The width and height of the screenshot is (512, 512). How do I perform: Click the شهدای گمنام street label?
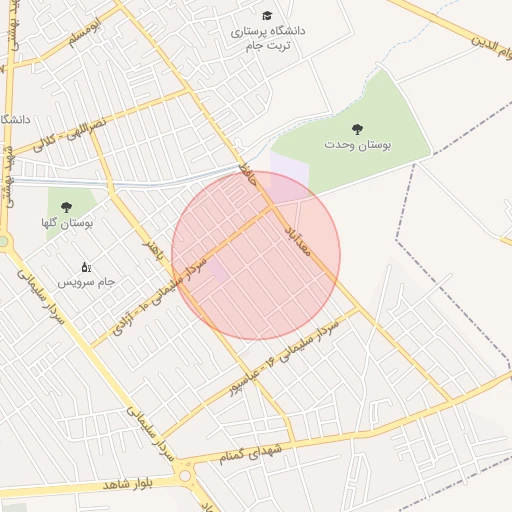point(250,454)
